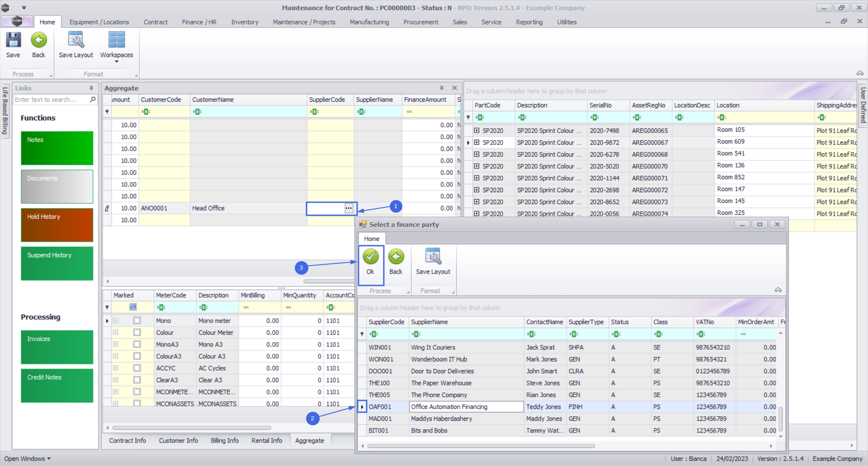Click horizontal scrollbar of finance party grid

tap(481, 446)
